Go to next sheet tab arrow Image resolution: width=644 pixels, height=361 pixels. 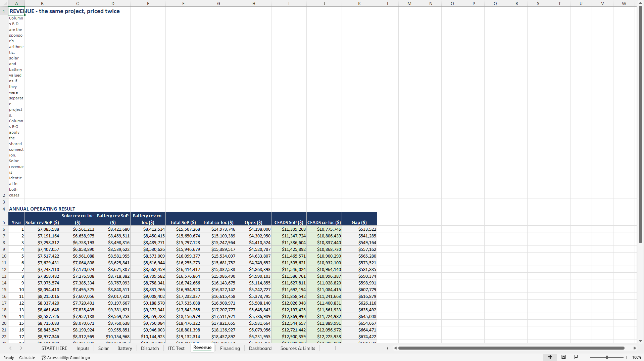coord(21,348)
